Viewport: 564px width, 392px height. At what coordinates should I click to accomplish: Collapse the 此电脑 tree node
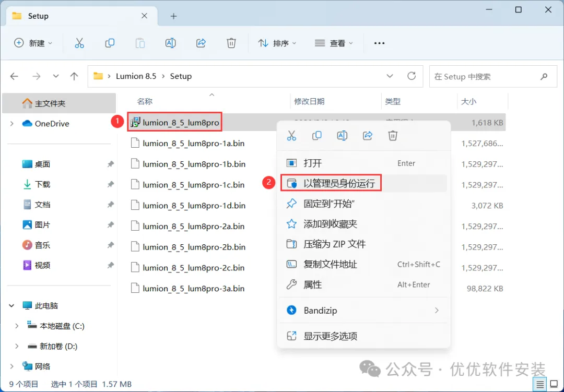click(x=11, y=306)
